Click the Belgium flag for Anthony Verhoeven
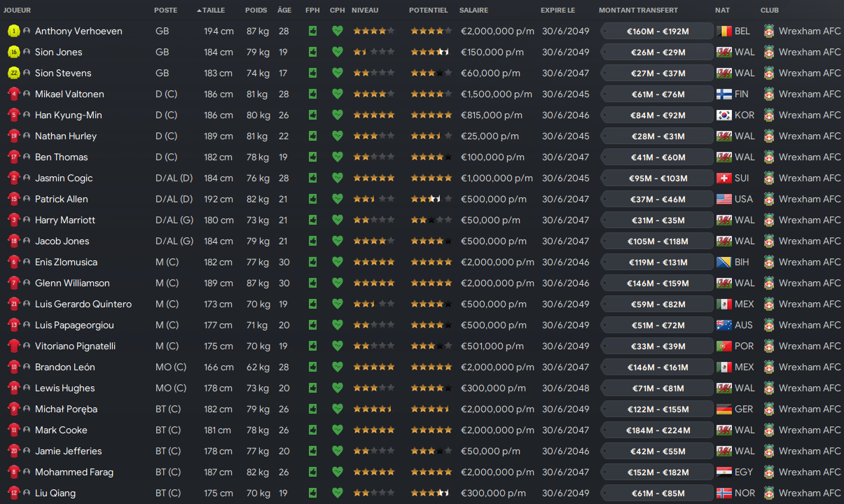Image resolution: width=844 pixels, height=504 pixels. click(x=724, y=31)
